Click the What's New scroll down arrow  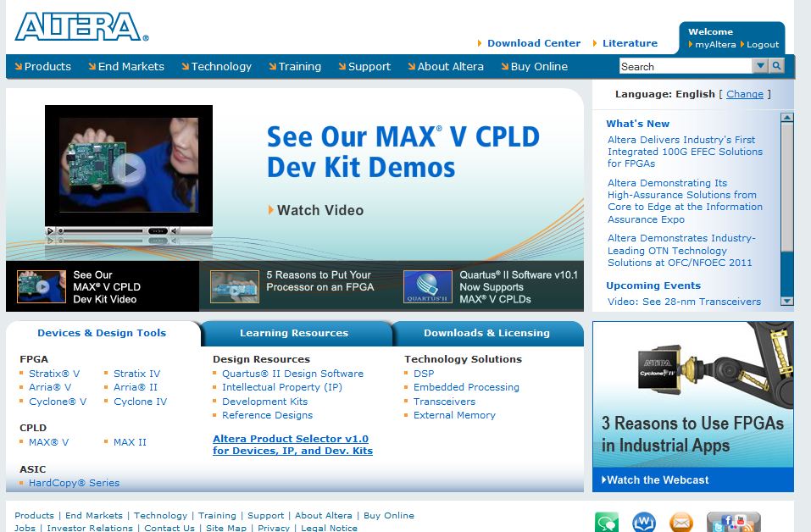click(x=786, y=301)
